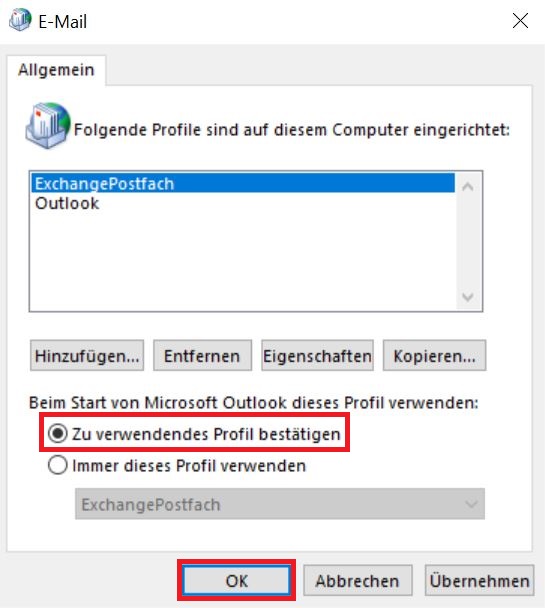
Task: Click the Kopieren... button
Action: coord(435,356)
